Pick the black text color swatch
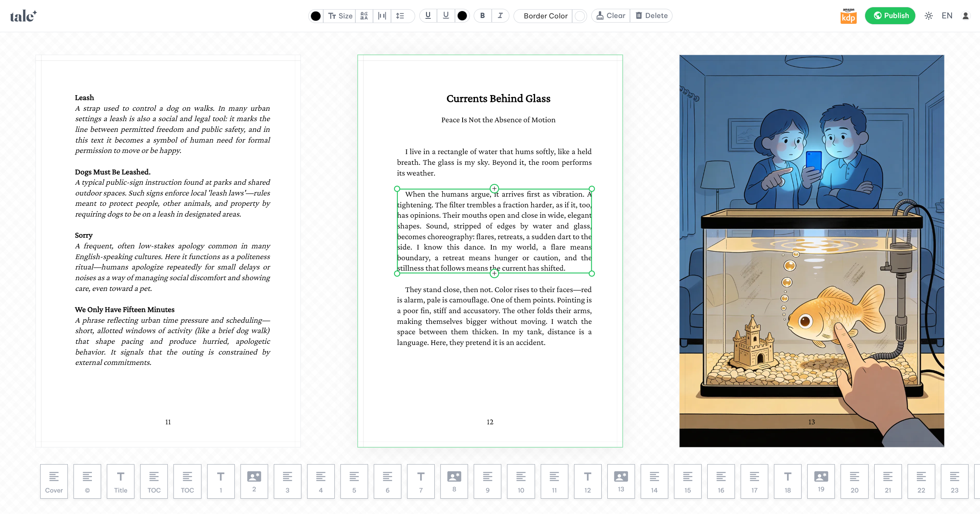This screenshot has height=514, width=980. tap(316, 16)
